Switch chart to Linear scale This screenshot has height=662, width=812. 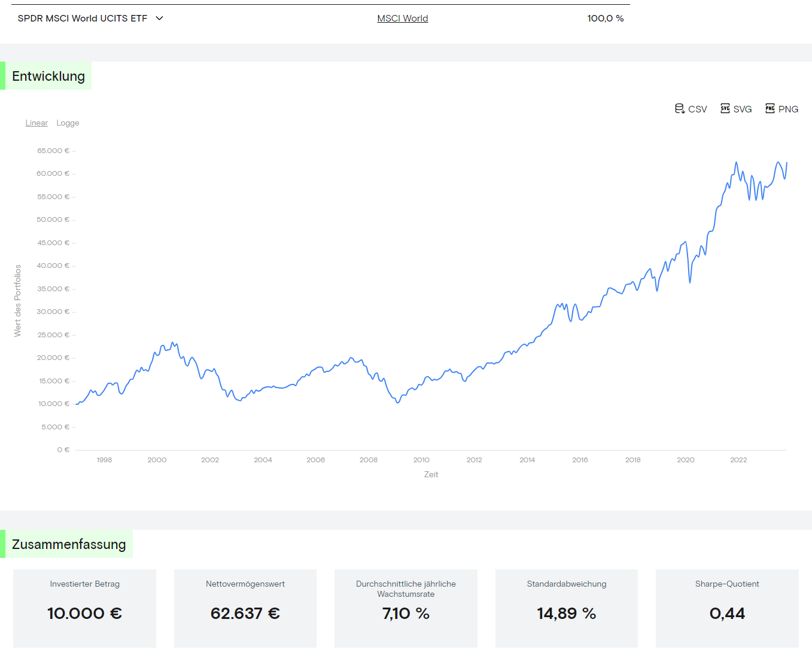click(x=37, y=123)
